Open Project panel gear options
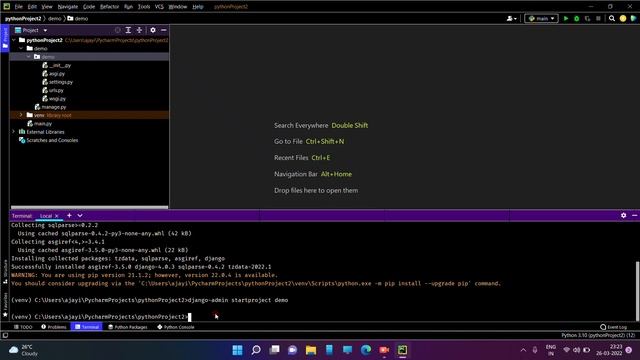 153,30
